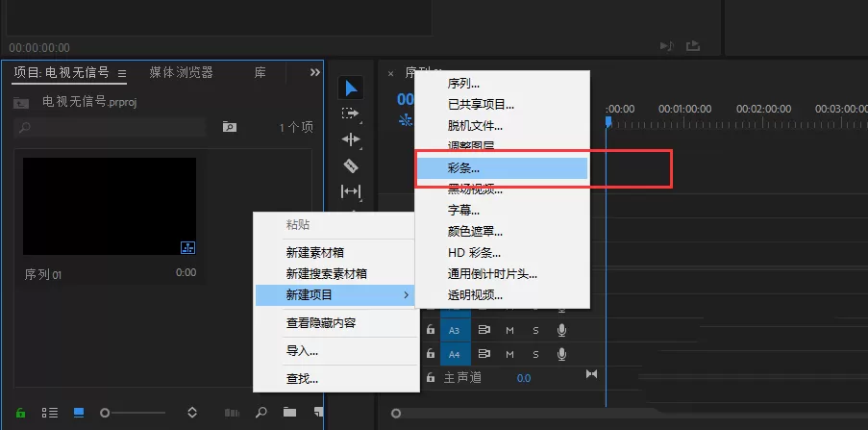This screenshot has width=868, height=430.
Task: Enable voice-over record on track A4
Action: pos(562,354)
